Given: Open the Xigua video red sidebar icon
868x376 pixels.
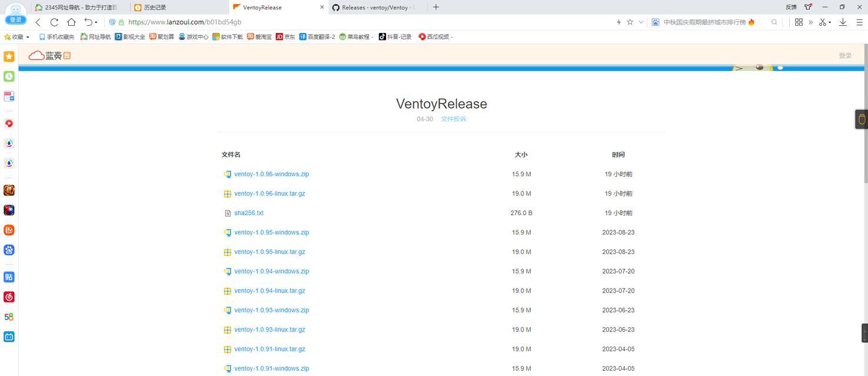Looking at the screenshot, I should coord(9,123).
